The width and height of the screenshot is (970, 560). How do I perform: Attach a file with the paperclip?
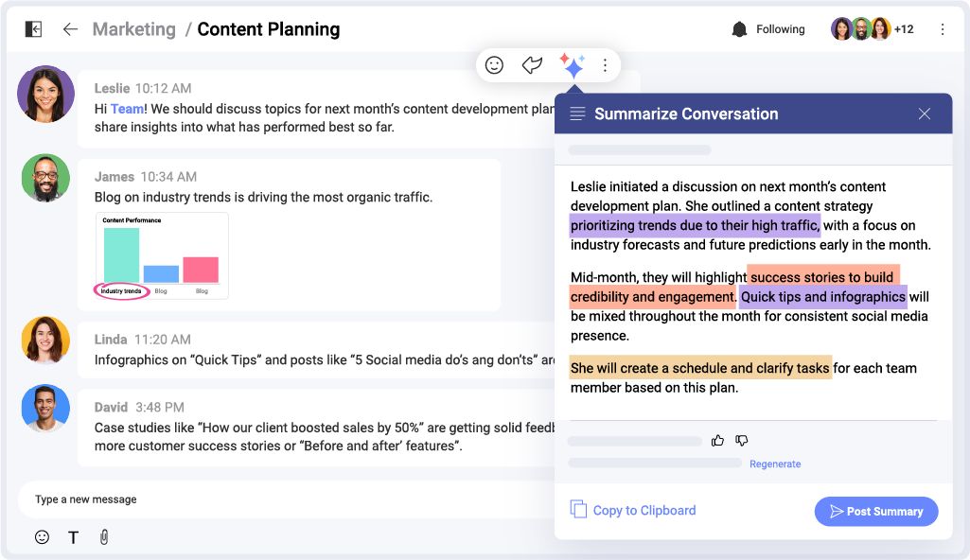(104, 537)
